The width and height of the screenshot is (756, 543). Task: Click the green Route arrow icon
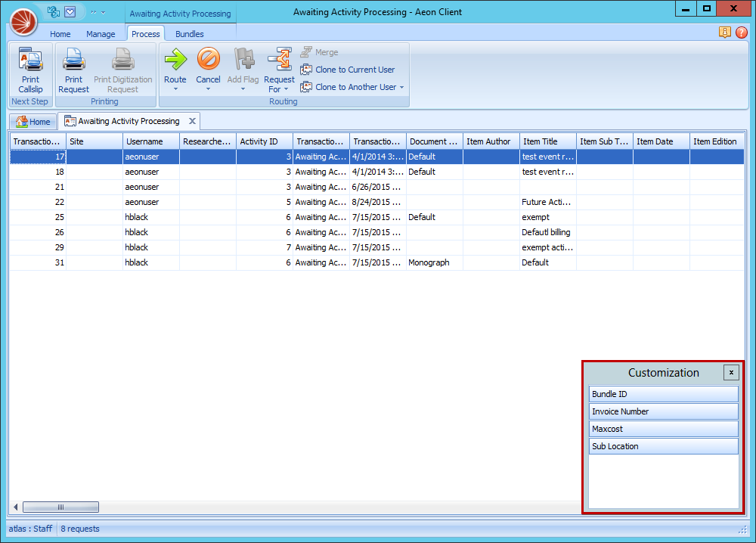point(175,59)
